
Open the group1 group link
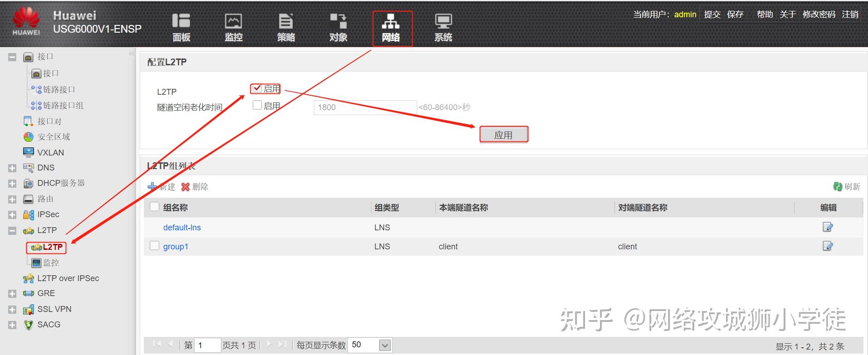point(176,247)
